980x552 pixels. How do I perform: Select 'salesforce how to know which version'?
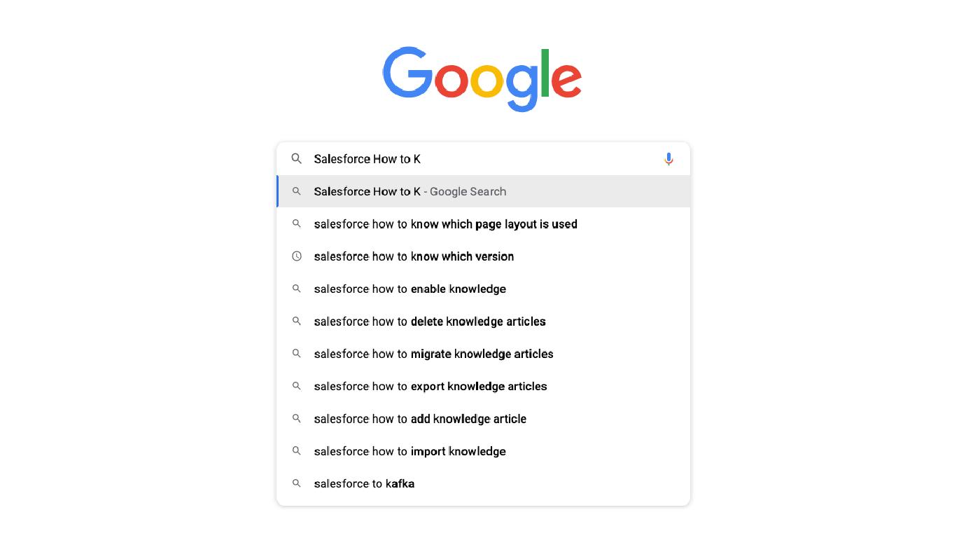414,256
